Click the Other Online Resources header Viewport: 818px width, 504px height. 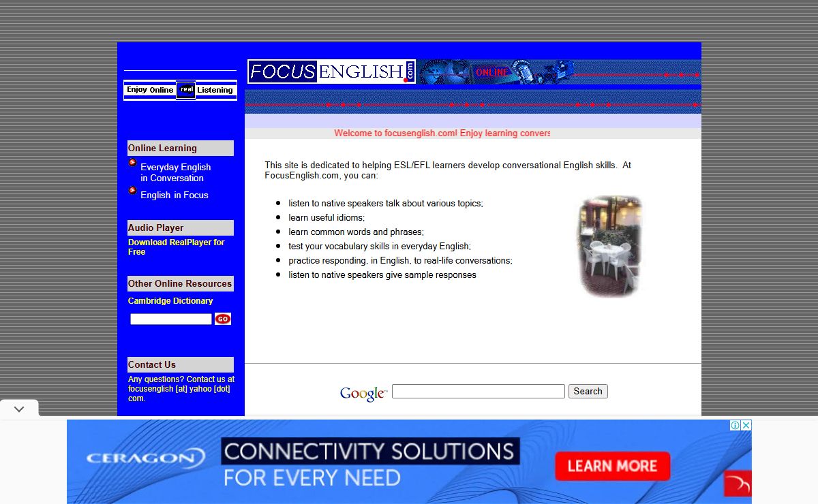coord(181,283)
